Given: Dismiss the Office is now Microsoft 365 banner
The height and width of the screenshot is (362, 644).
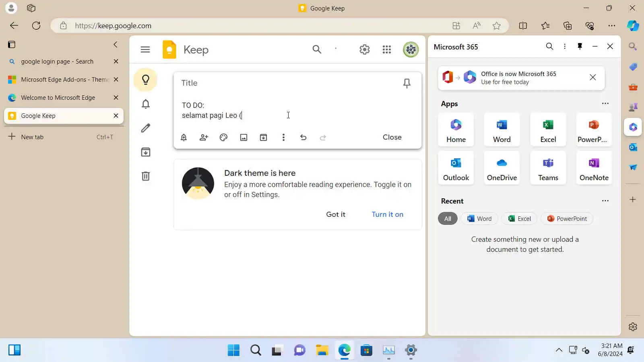Looking at the screenshot, I should pos(593,77).
